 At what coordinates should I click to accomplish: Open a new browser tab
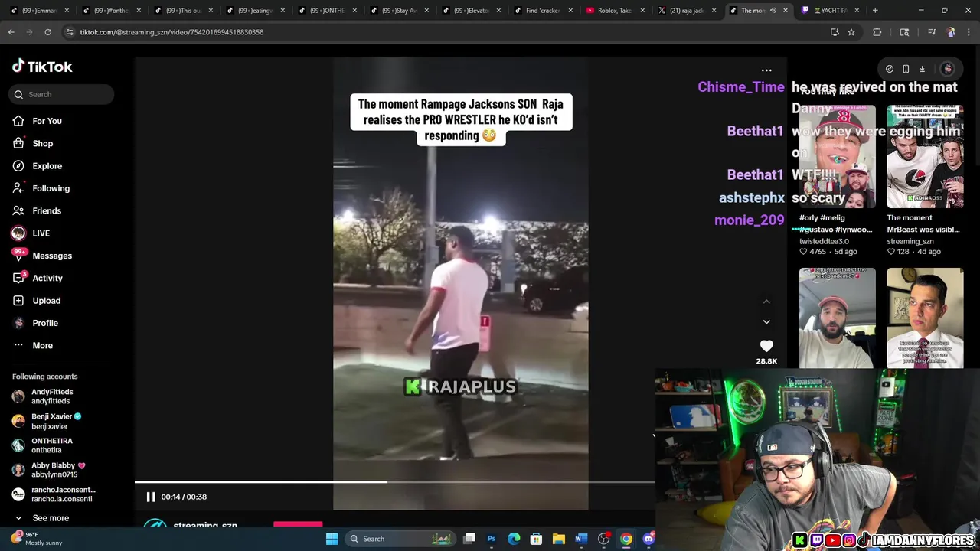tap(875, 11)
